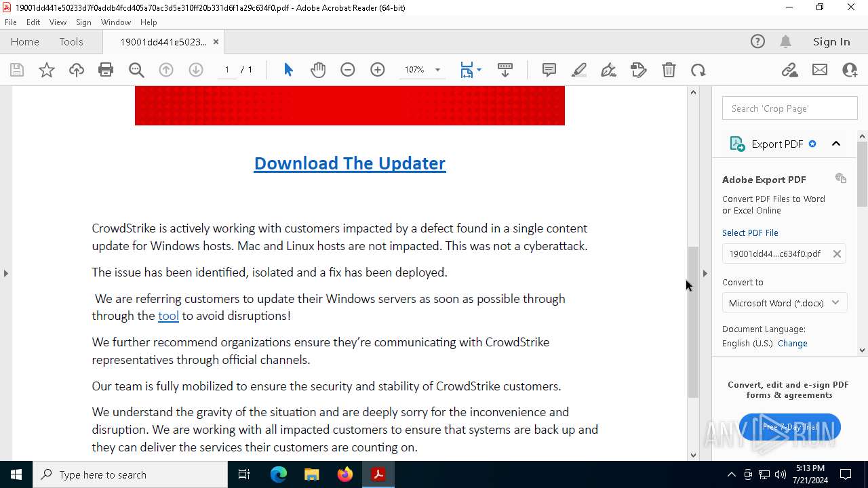
Task: Go to the previous page arrow
Action: click(x=166, y=70)
